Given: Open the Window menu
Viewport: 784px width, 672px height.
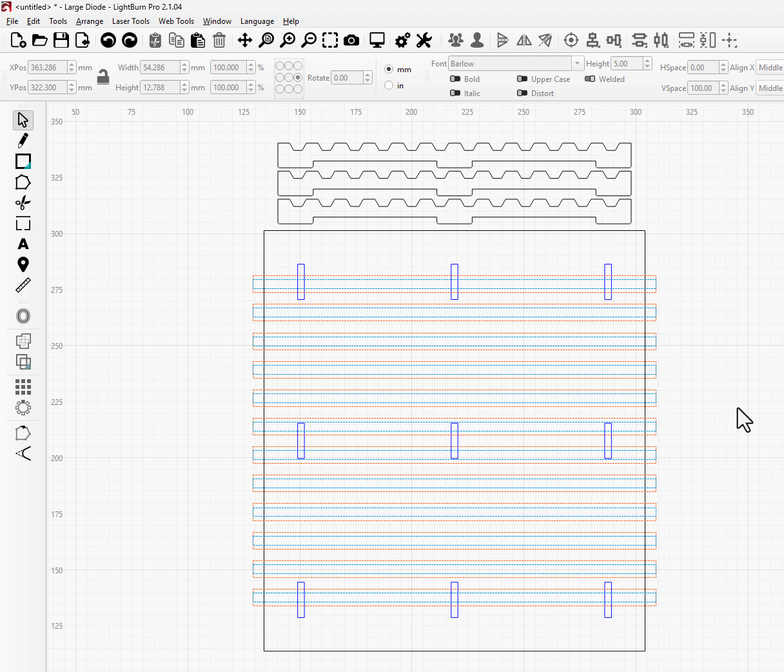Looking at the screenshot, I should (217, 21).
